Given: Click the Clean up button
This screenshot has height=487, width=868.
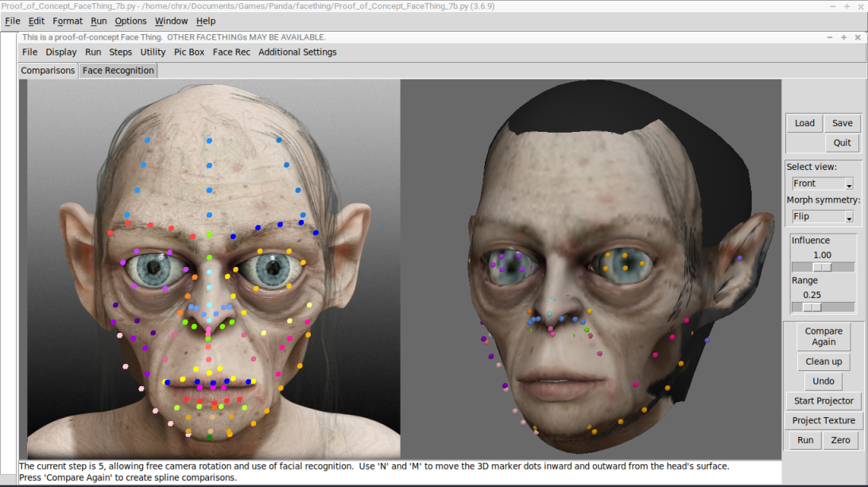Looking at the screenshot, I should click(823, 361).
